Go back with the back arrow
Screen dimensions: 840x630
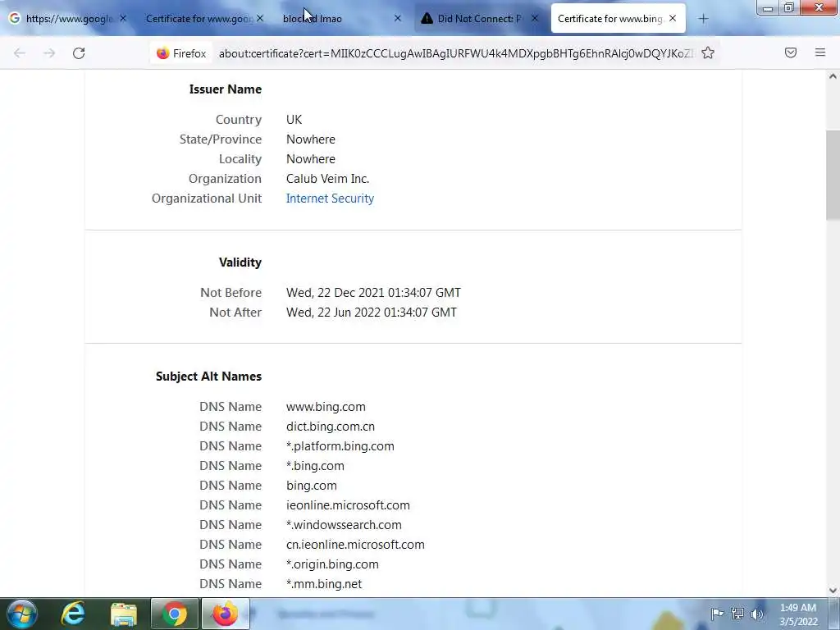(20, 53)
